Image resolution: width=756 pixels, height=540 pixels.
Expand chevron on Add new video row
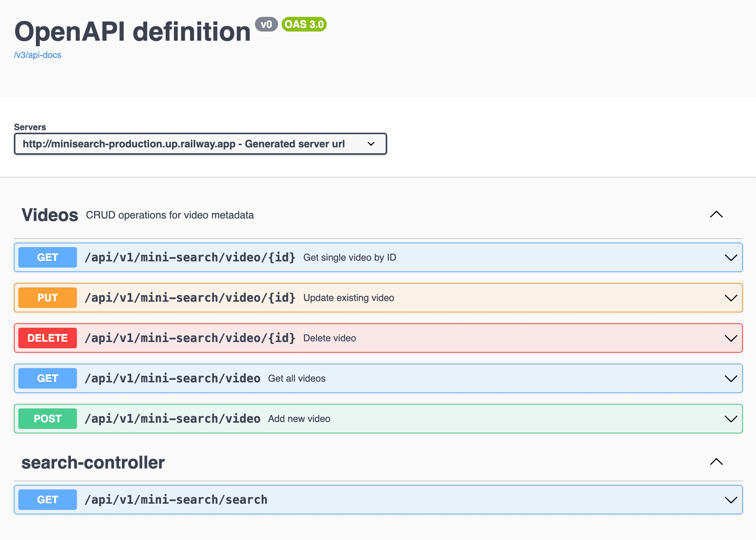coord(731,419)
